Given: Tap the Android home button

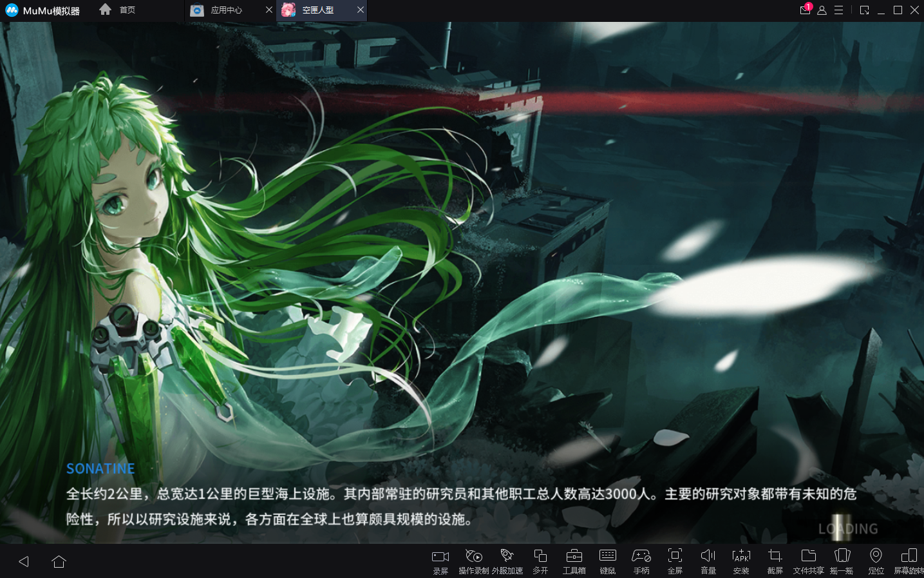Looking at the screenshot, I should point(59,561).
